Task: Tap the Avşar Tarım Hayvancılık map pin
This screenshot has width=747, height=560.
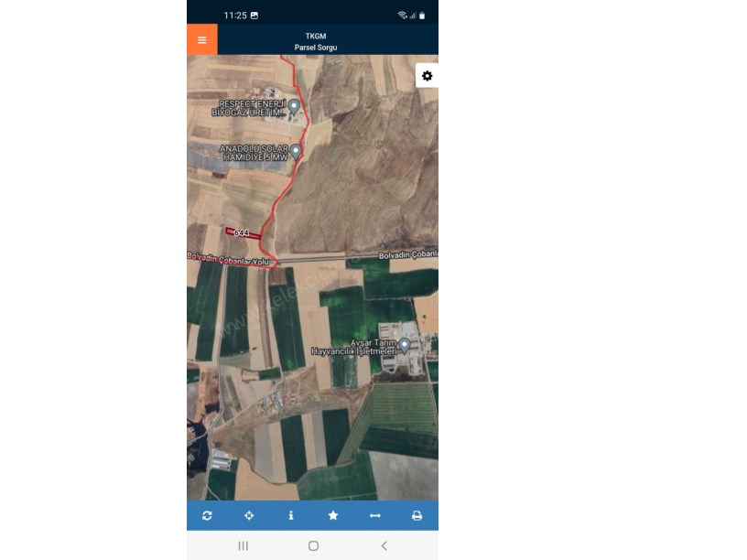Action: point(405,346)
